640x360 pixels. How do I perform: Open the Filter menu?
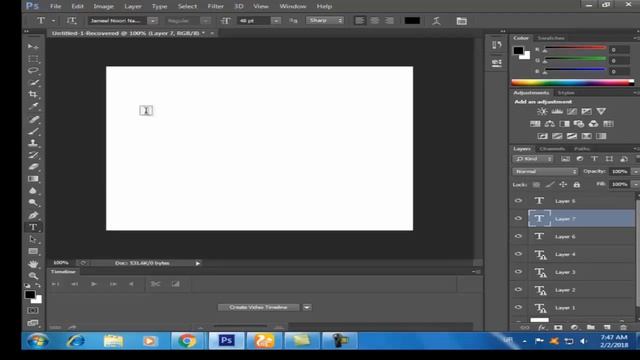coord(215,6)
